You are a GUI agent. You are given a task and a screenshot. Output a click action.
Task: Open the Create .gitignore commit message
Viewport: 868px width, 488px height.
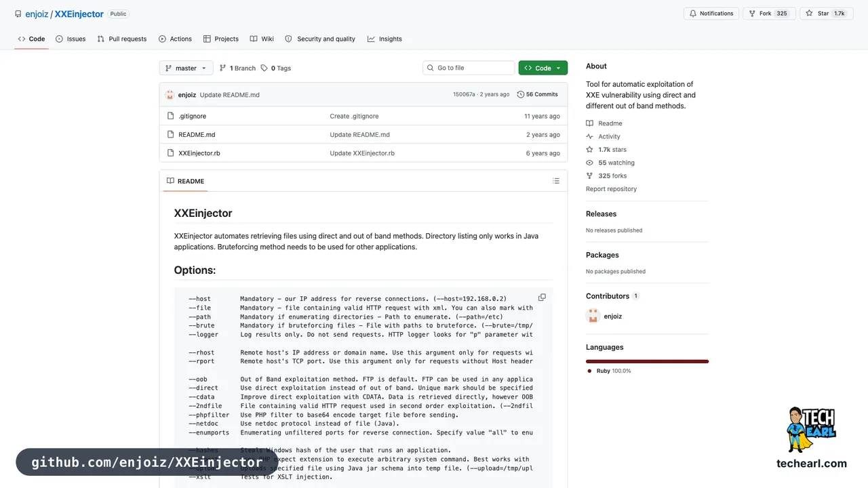pos(354,116)
